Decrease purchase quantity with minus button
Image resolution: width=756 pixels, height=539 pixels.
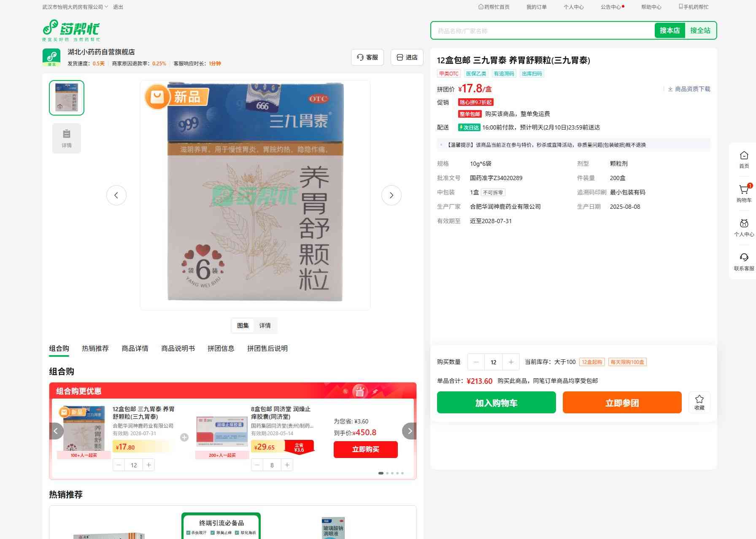pos(476,362)
